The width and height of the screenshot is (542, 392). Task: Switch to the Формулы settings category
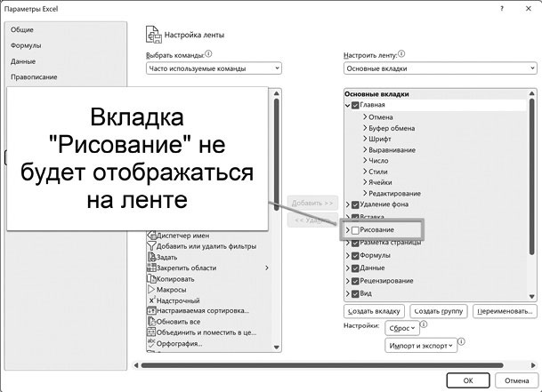coord(26,45)
